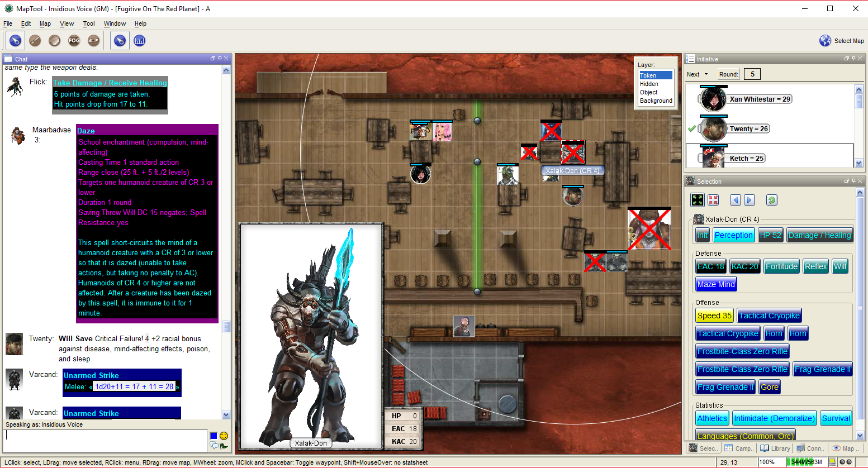Select the Template tools icon
Screen dimensions: 868x468
click(x=54, y=41)
